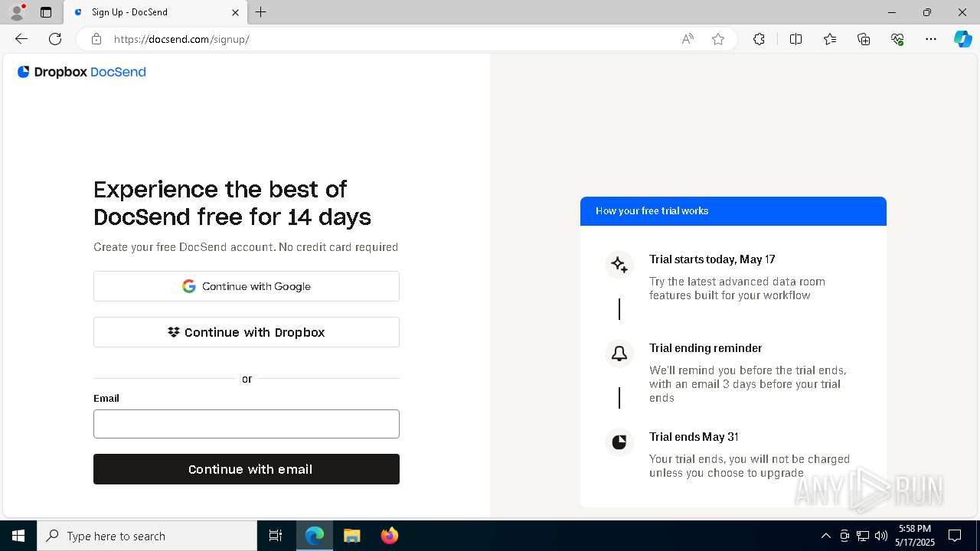Viewport: 980px width, 551px height.
Task: Click 'How your free trial works' header
Action: pyautogui.click(x=733, y=211)
